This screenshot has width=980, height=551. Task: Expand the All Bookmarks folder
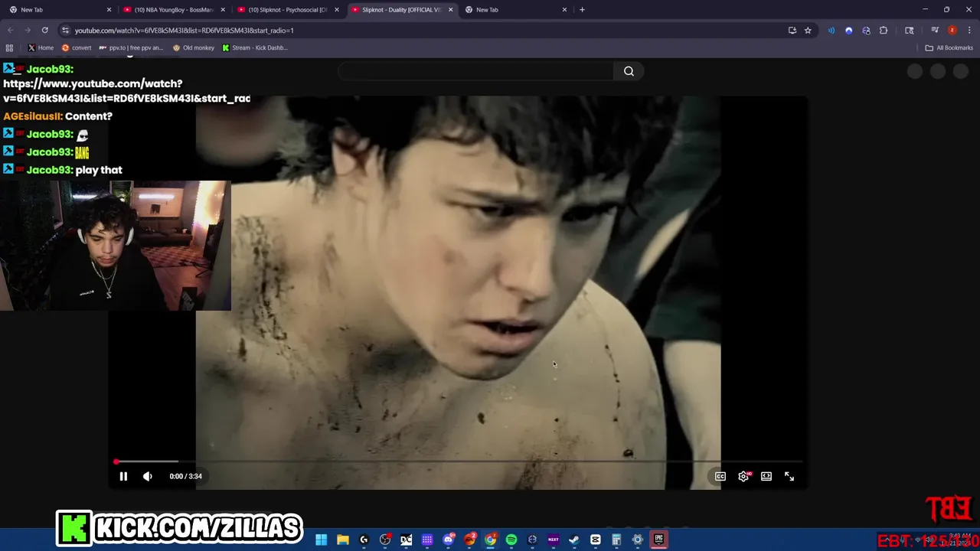click(949, 47)
